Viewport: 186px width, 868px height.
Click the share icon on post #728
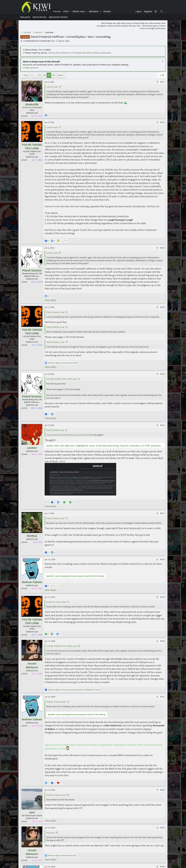click(x=157, y=559)
